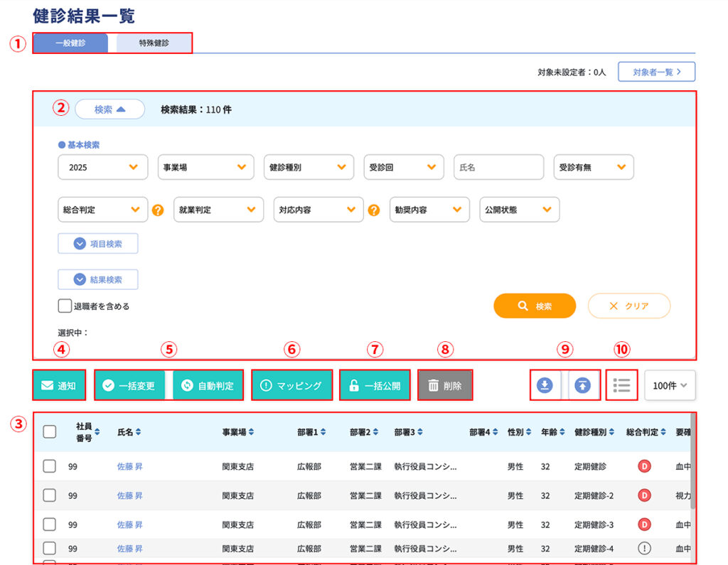Viewport: 728px width, 565px height.
Task: Select the 一般健診 tab
Action: [x=70, y=43]
